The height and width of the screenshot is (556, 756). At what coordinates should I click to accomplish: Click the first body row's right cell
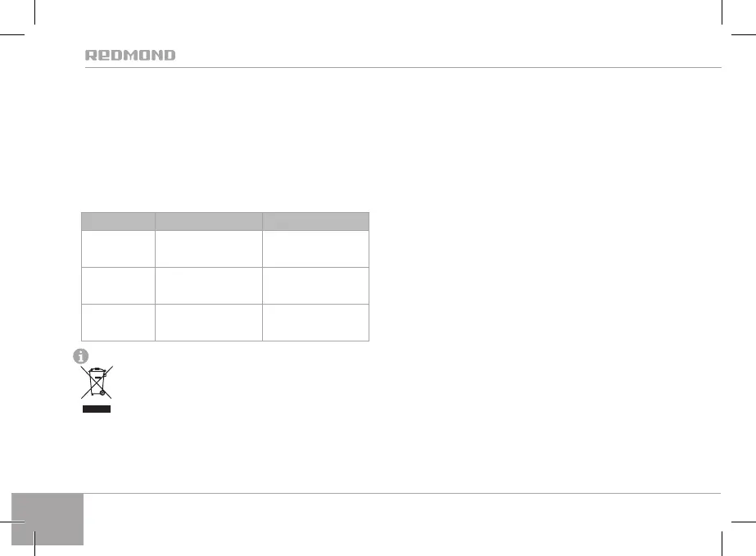pos(315,247)
